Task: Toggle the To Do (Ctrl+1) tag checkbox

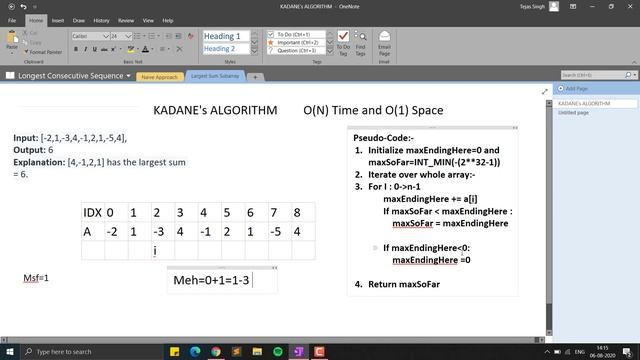Action: [271, 35]
